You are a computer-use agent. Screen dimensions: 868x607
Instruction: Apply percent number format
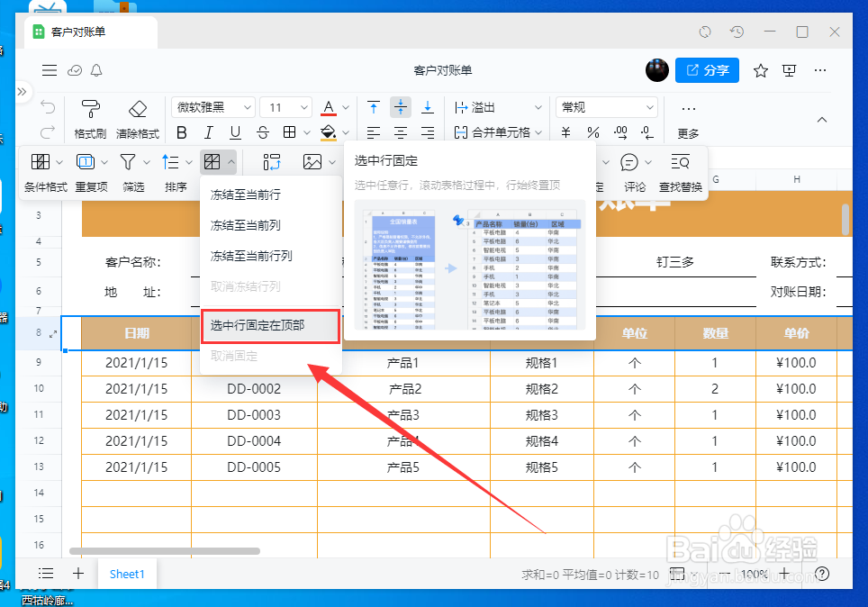593,132
